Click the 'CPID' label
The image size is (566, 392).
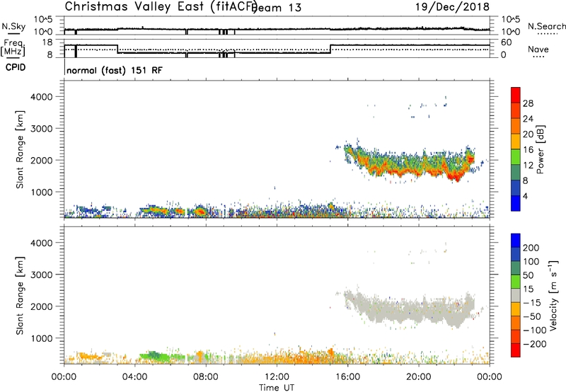tap(16, 67)
